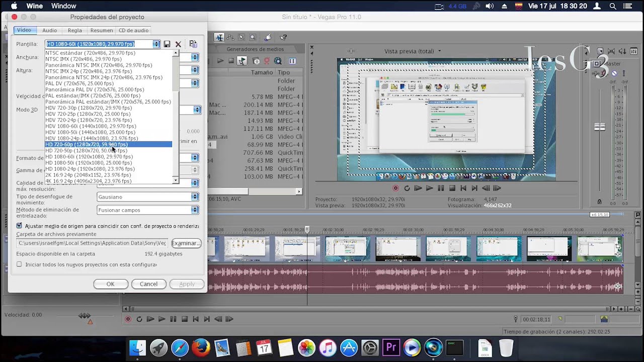Go to end in preview transport
Viewport: 644px width, 362px height.
click(x=474, y=188)
